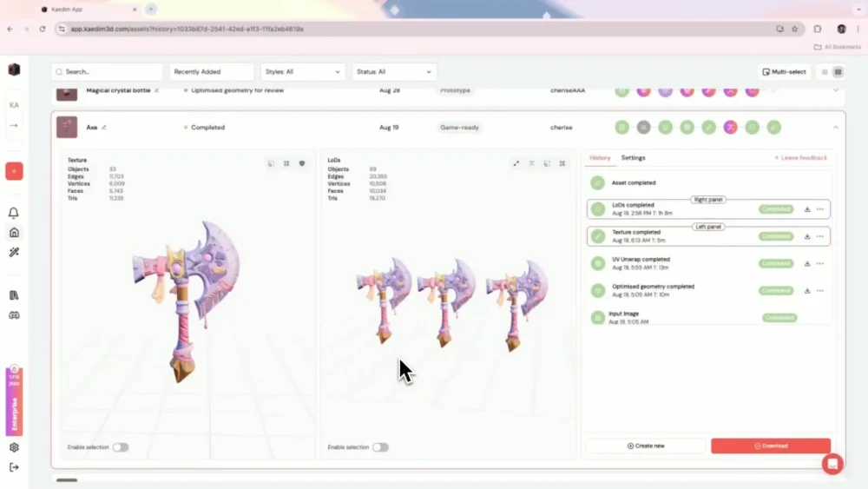Select the LoDs completed history entry

(708, 209)
